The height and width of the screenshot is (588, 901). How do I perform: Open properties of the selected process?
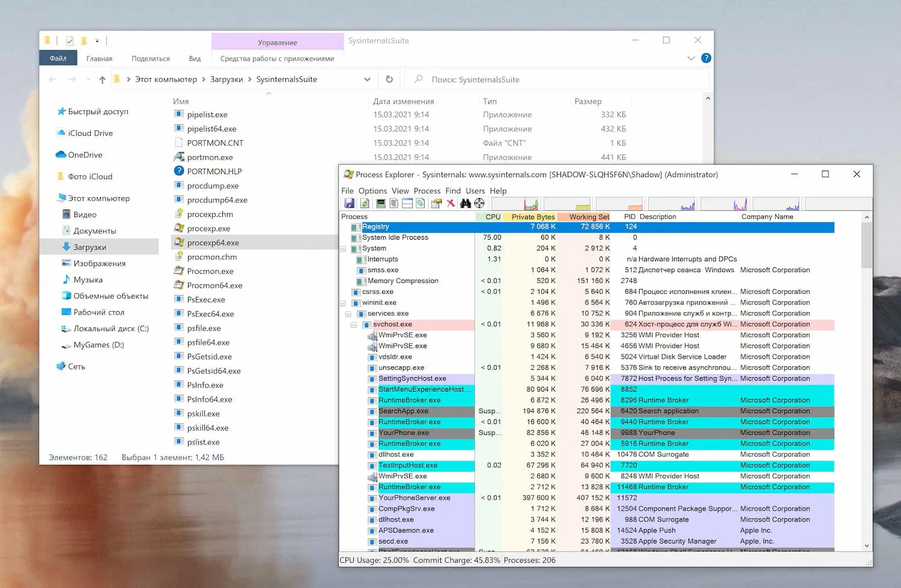(435, 203)
